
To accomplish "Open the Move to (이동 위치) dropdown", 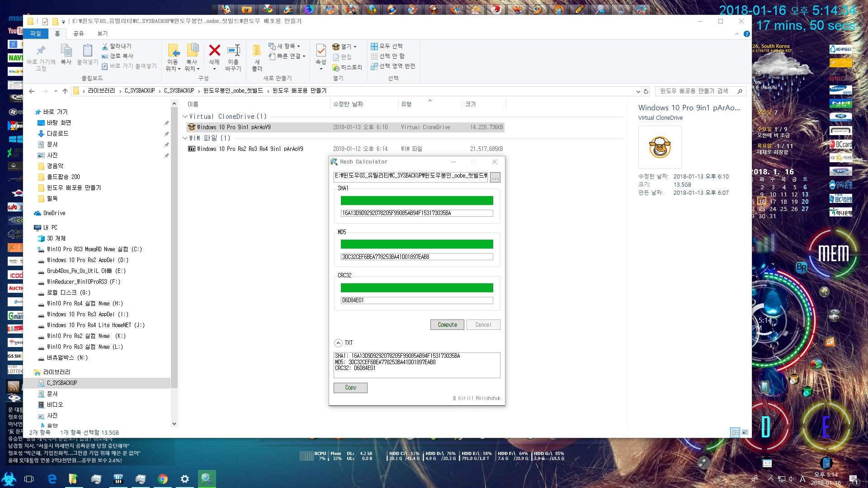I will pyautogui.click(x=173, y=58).
